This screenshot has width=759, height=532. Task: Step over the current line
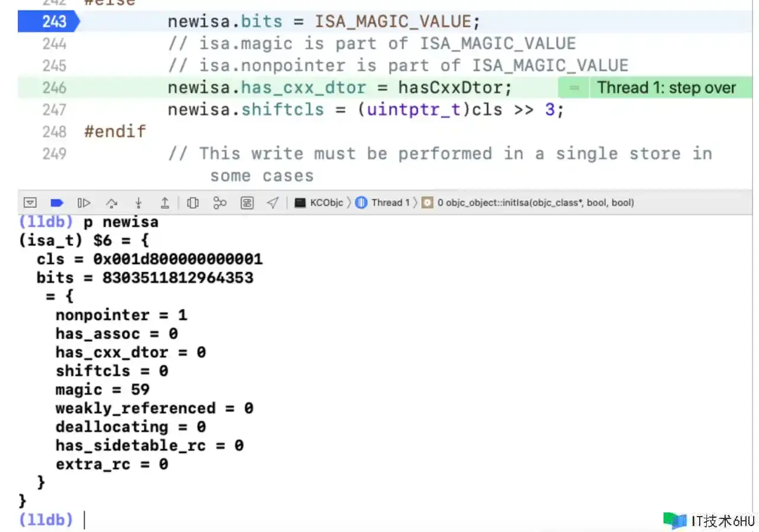[111, 203]
